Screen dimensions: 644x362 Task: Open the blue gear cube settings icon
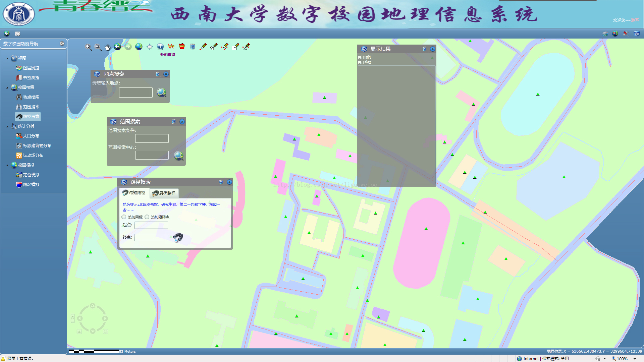637,34
